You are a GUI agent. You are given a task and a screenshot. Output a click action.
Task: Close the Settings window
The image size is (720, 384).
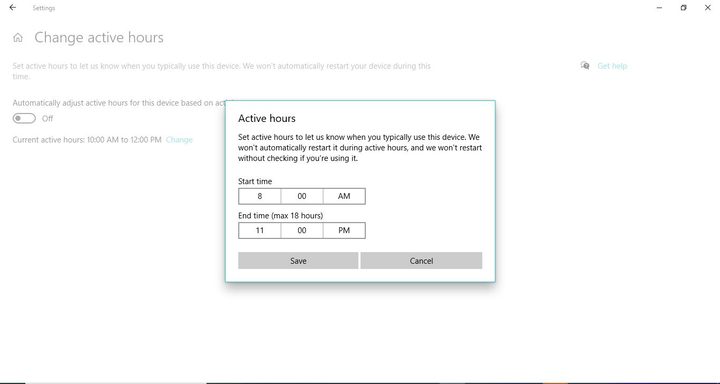pos(708,8)
